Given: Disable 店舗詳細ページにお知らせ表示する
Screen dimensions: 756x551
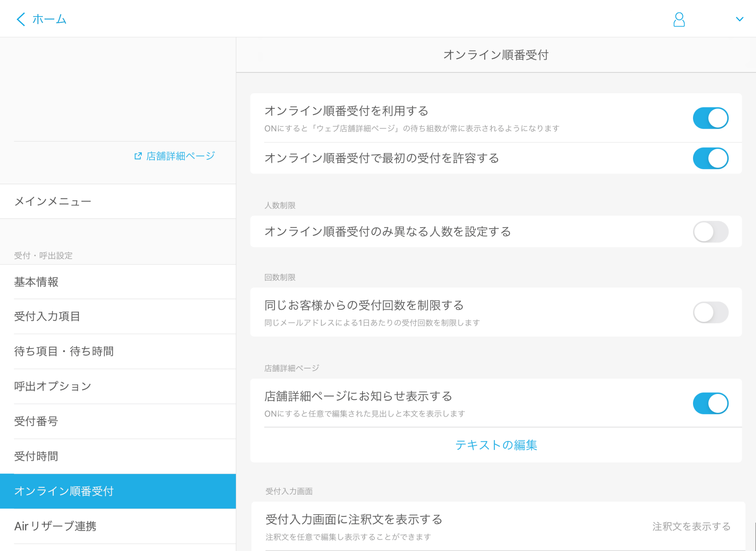Looking at the screenshot, I should tap(710, 403).
